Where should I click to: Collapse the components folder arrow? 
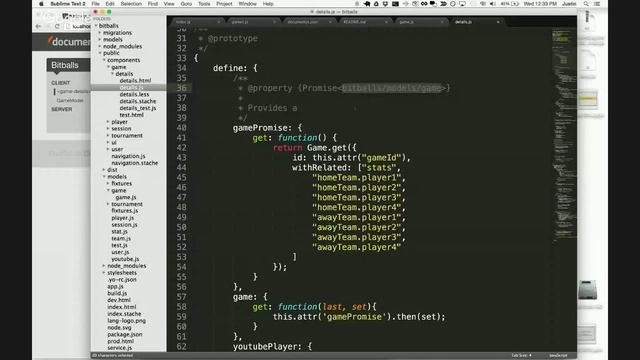point(104,60)
